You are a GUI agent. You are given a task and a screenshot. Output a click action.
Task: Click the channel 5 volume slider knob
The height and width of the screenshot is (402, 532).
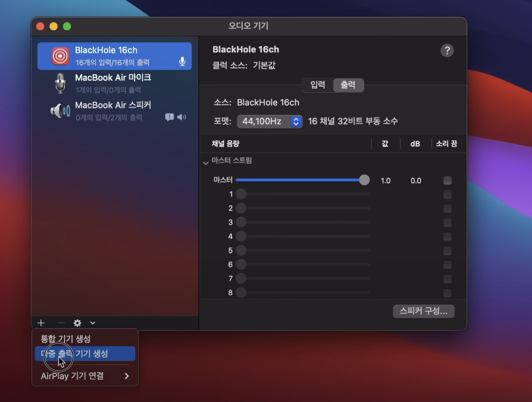click(x=241, y=250)
